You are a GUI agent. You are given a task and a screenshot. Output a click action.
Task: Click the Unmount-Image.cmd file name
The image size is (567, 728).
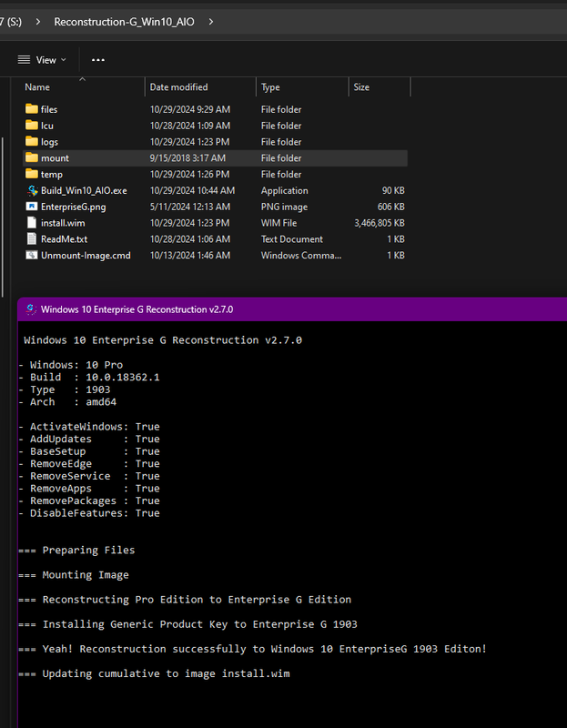[x=86, y=256]
